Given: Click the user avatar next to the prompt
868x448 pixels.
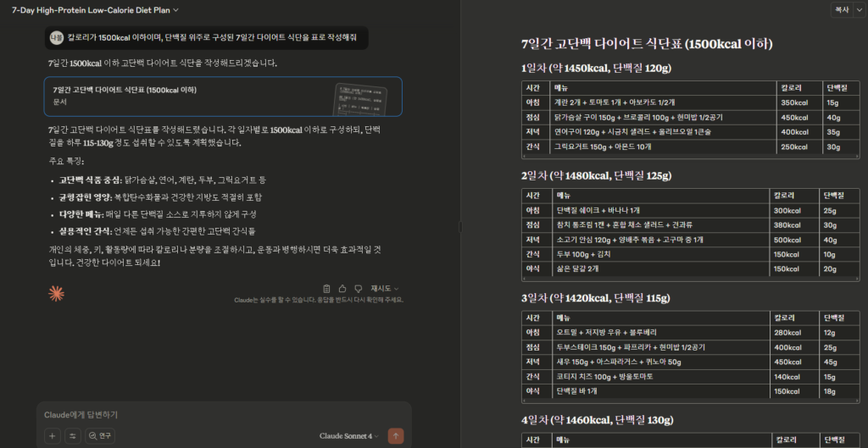Looking at the screenshot, I should click(56, 37).
